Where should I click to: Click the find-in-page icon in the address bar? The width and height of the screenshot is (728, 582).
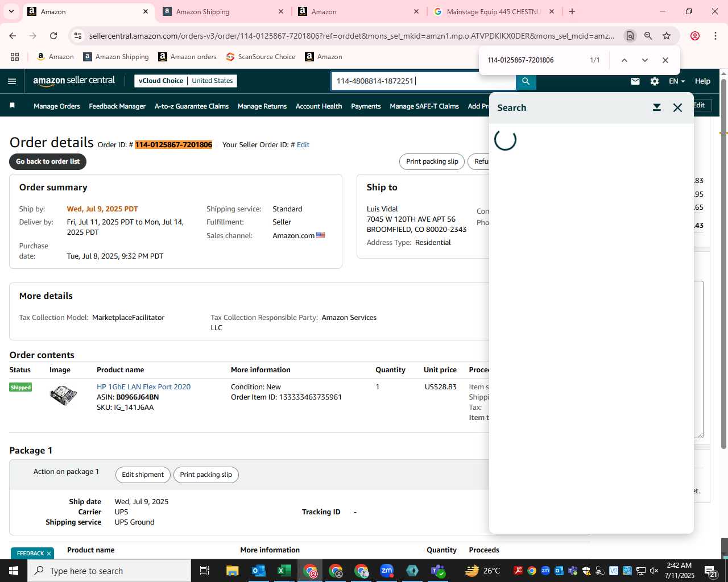pos(630,36)
